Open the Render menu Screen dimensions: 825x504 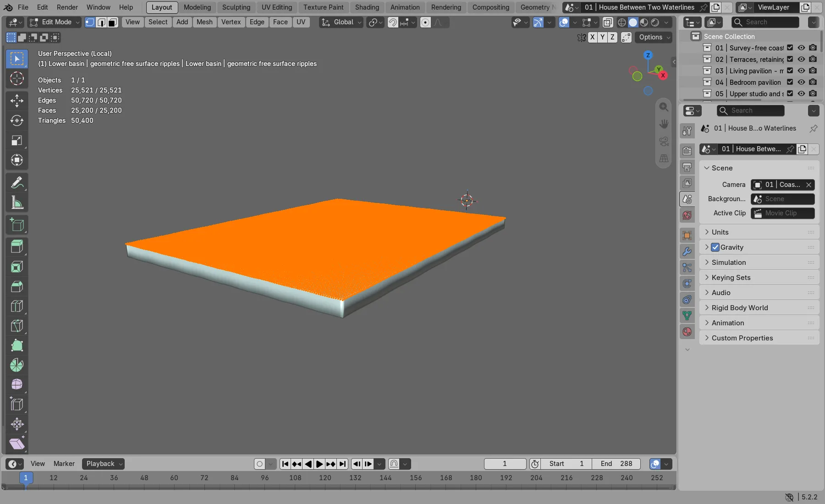point(67,7)
